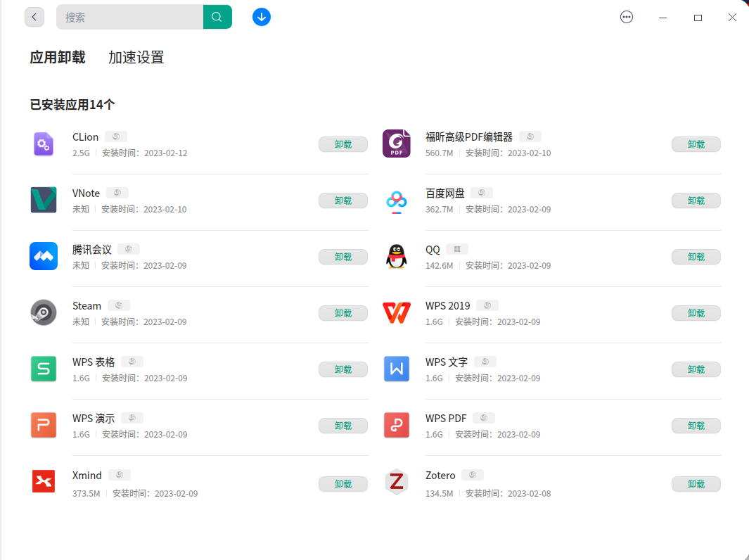749x560 pixels.
Task: Click 卸载 next to Zotero
Action: (696, 484)
